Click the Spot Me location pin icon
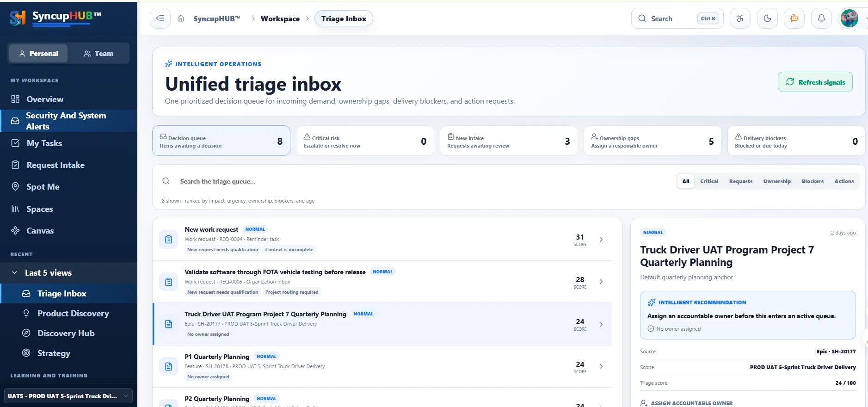The image size is (868, 407). [15, 186]
